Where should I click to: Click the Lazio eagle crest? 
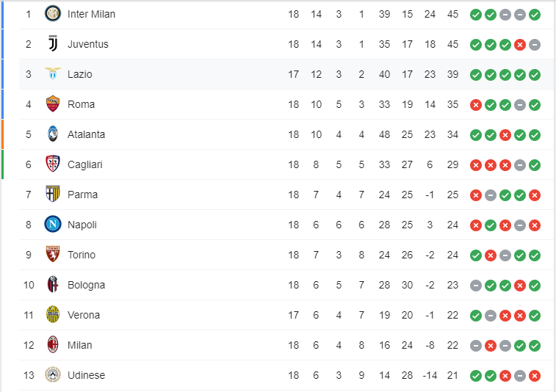[x=52, y=74]
